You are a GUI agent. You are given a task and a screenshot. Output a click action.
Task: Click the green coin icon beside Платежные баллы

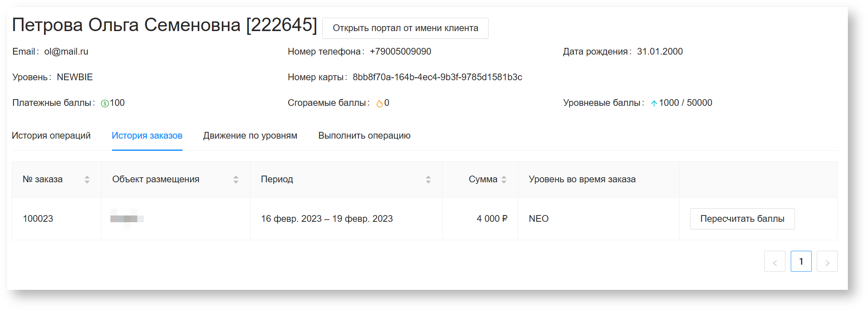click(x=105, y=103)
